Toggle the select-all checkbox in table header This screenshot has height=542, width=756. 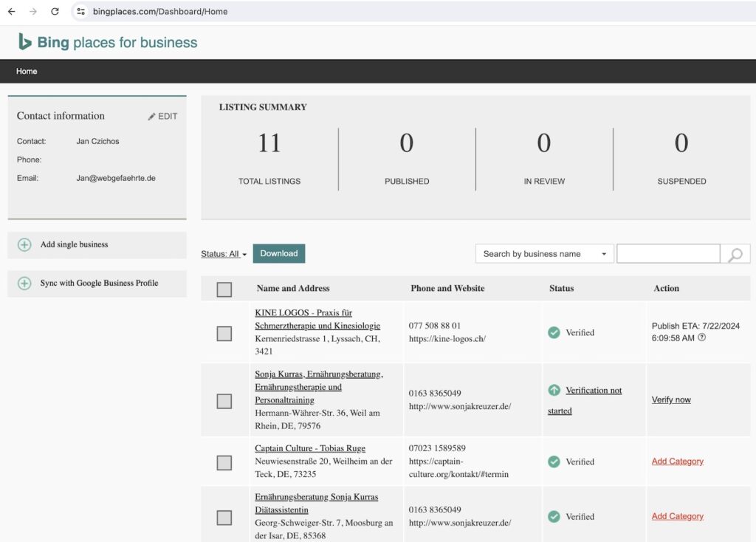[x=224, y=289]
